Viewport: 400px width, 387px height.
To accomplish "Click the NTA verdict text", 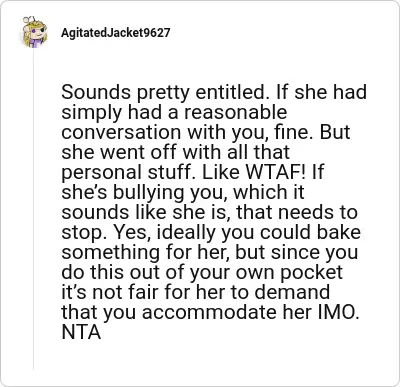I will (81, 333).
